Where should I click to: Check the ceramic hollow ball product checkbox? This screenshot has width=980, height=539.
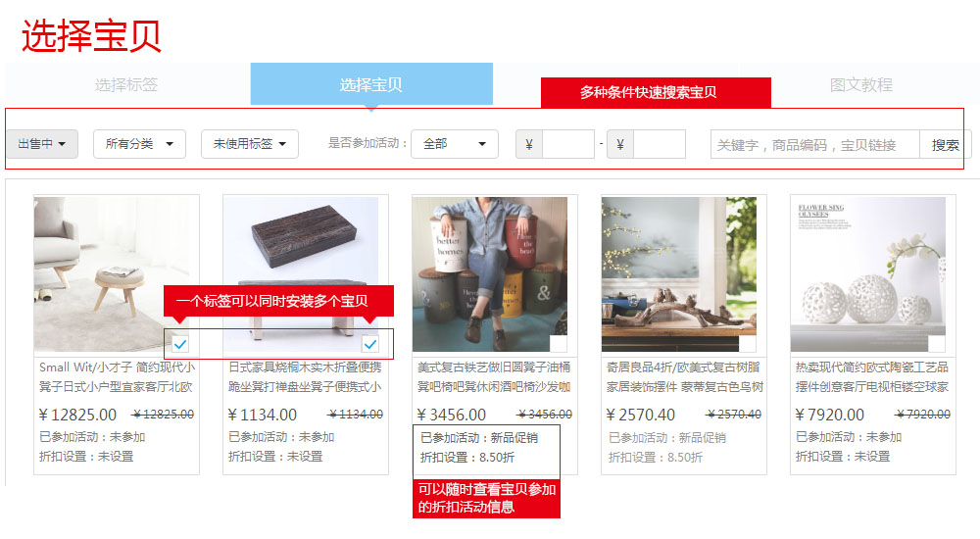point(937,344)
